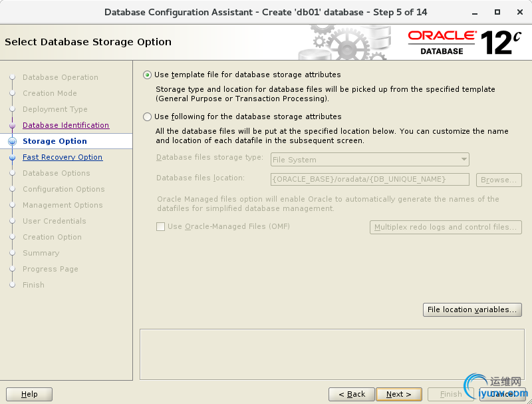Image resolution: width=532 pixels, height=404 pixels.
Task: Go back with the Back button
Action: [352, 394]
